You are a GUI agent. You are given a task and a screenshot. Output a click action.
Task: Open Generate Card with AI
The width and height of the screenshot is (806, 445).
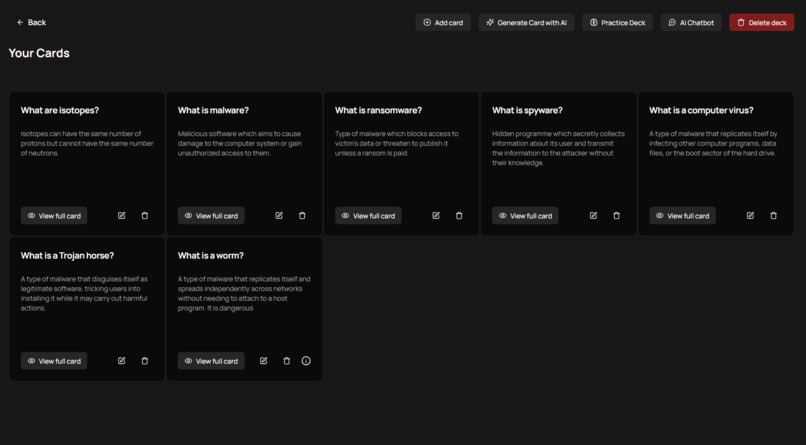point(526,23)
